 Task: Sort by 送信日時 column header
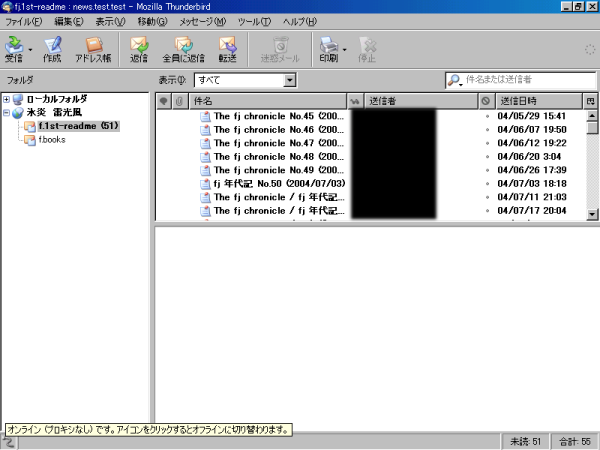(539, 101)
